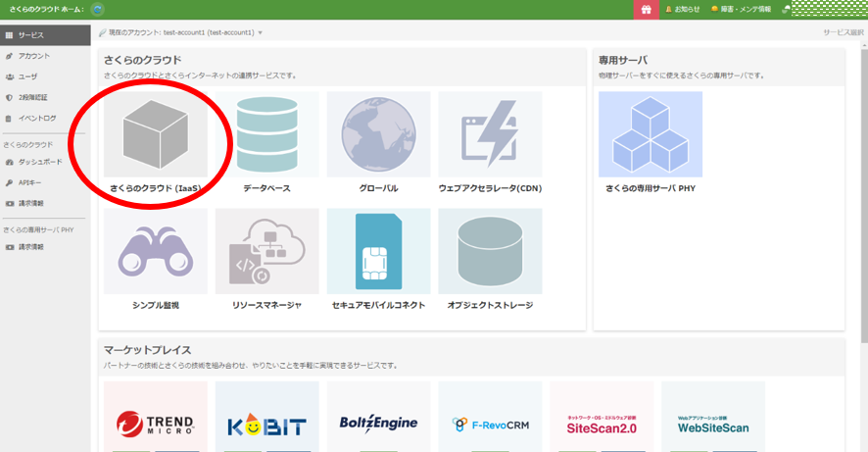Open 2段階認証 in the sidebar
Viewport: 868px width, 452px height.
[45, 97]
